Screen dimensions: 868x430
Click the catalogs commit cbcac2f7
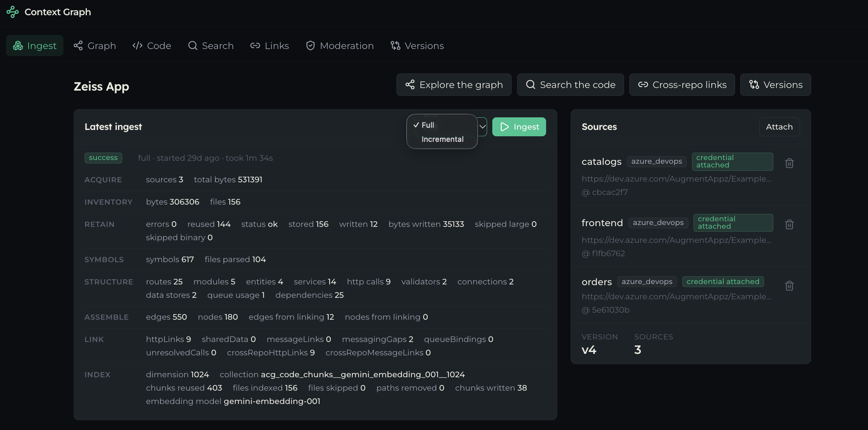tap(605, 192)
